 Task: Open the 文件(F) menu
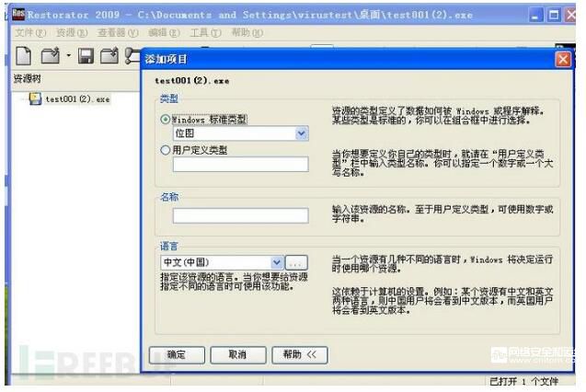[30, 33]
